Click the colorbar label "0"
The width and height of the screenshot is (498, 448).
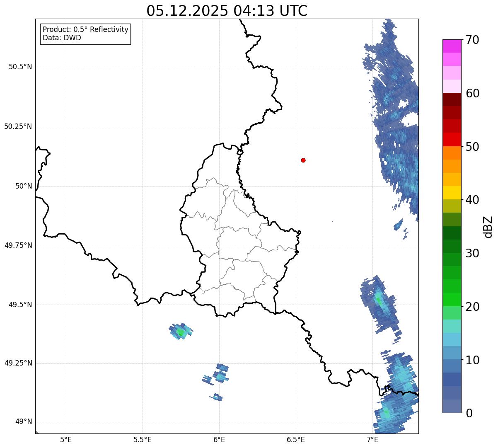tap(469, 413)
